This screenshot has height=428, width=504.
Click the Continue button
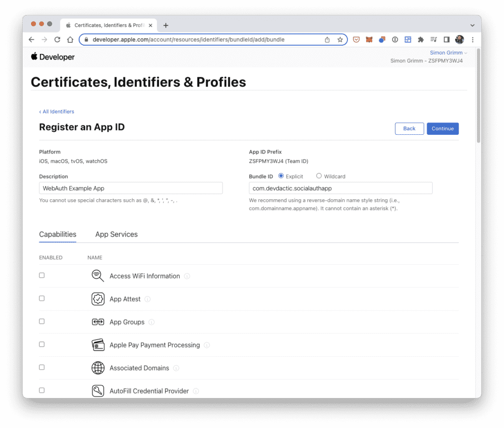coord(442,128)
